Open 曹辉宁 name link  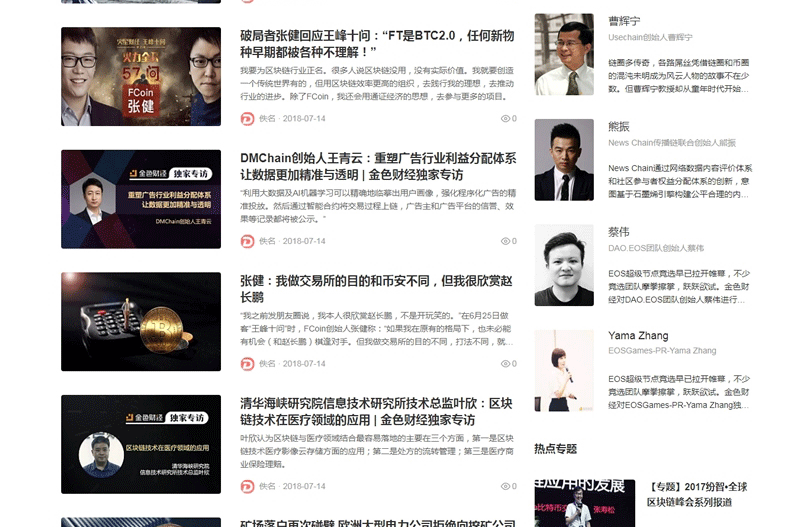coord(624,21)
